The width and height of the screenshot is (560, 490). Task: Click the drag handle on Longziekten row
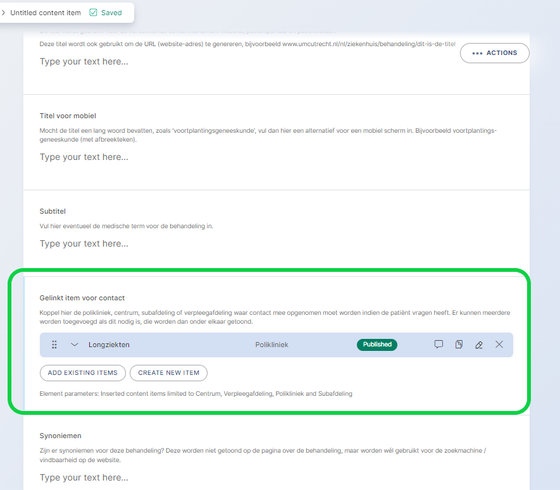click(x=54, y=345)
